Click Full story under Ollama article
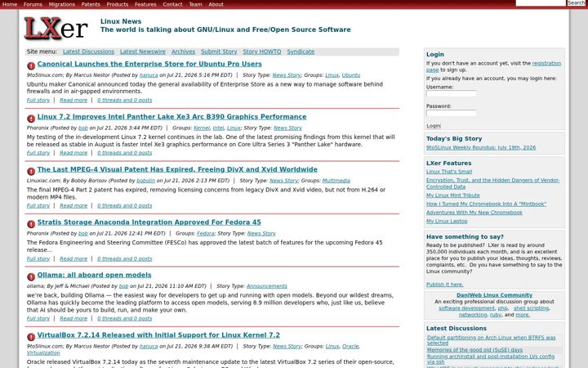The height and width of the screenshot is (368, 588). click(38, 318)
